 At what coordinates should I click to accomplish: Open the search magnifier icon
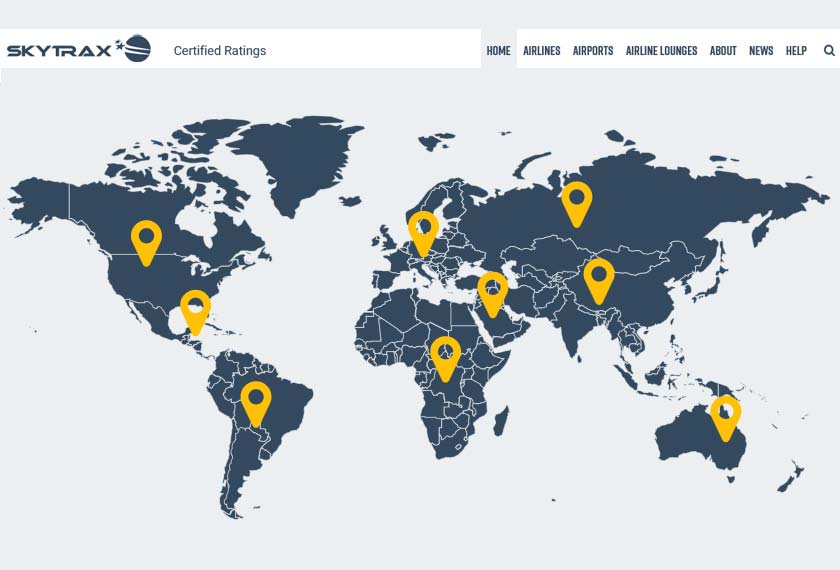pos(829,50)
